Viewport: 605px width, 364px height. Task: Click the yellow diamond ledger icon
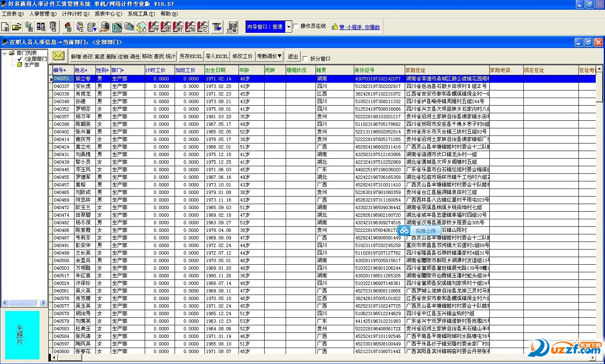click(142, 27)
